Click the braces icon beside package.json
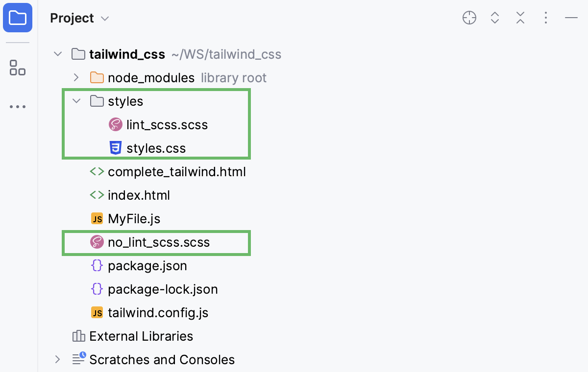The image size is (588, 372). coord(97,265)
